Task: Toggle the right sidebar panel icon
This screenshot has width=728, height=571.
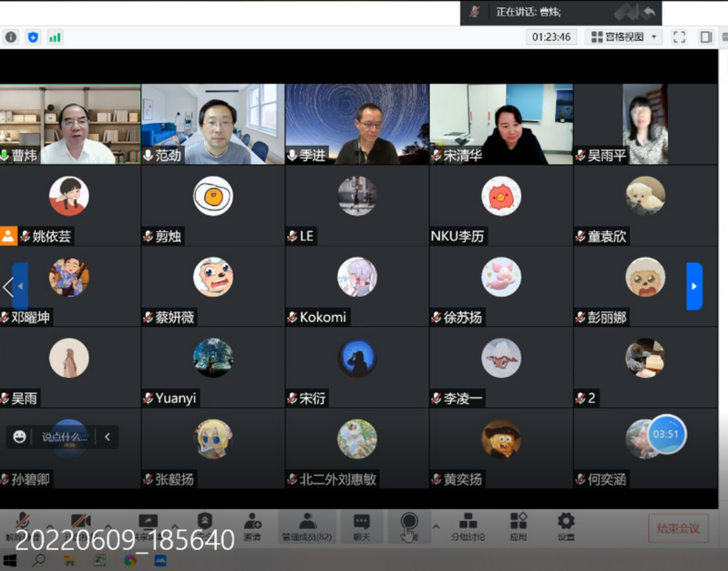Action: [706, 37]
